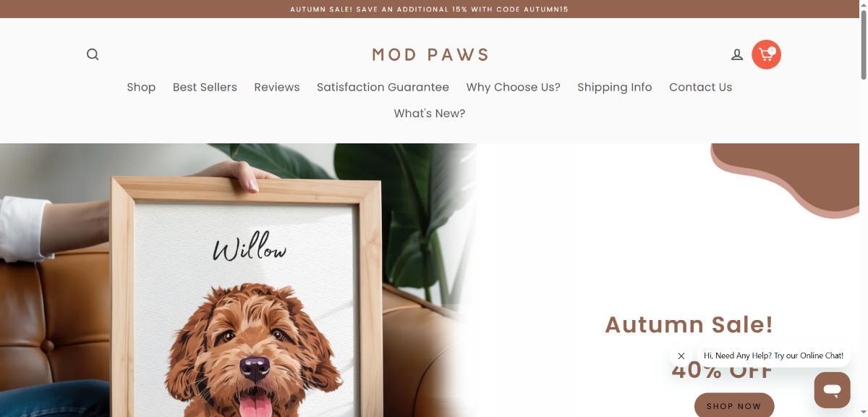Dismiss the online chat help message
Viewport: 868px width, 417px height.
coord(681,356)
